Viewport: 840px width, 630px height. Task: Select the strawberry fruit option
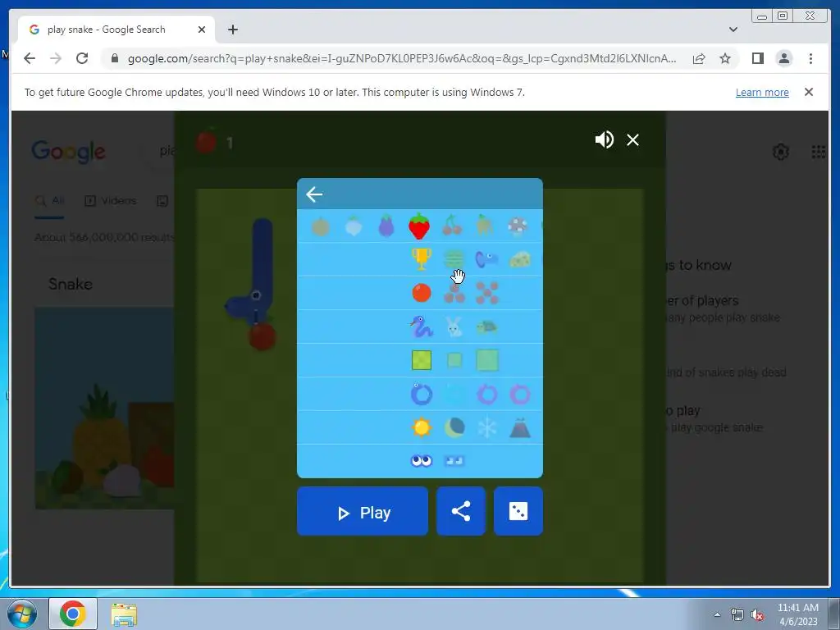(419, 226)
